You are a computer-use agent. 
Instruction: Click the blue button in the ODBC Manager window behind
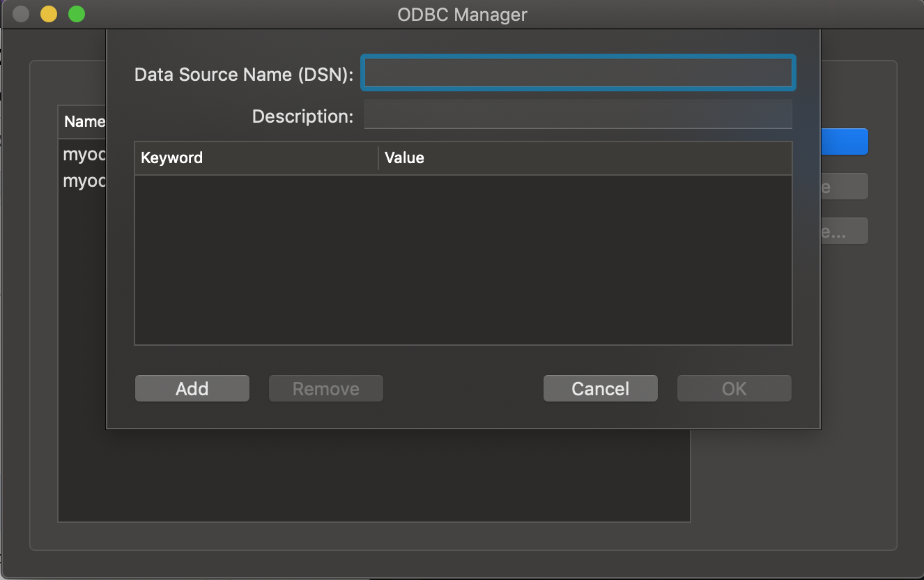click(845, 142)
